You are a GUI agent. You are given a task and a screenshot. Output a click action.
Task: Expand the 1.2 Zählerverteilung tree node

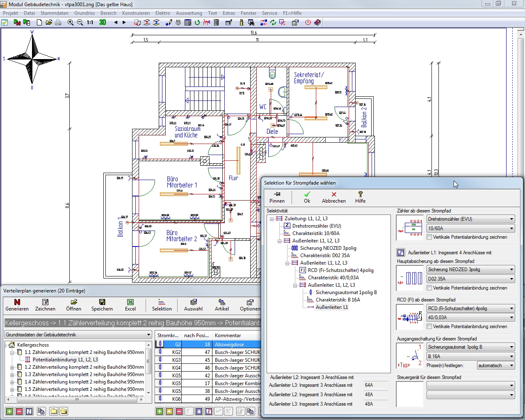click(x=12, y=367)
